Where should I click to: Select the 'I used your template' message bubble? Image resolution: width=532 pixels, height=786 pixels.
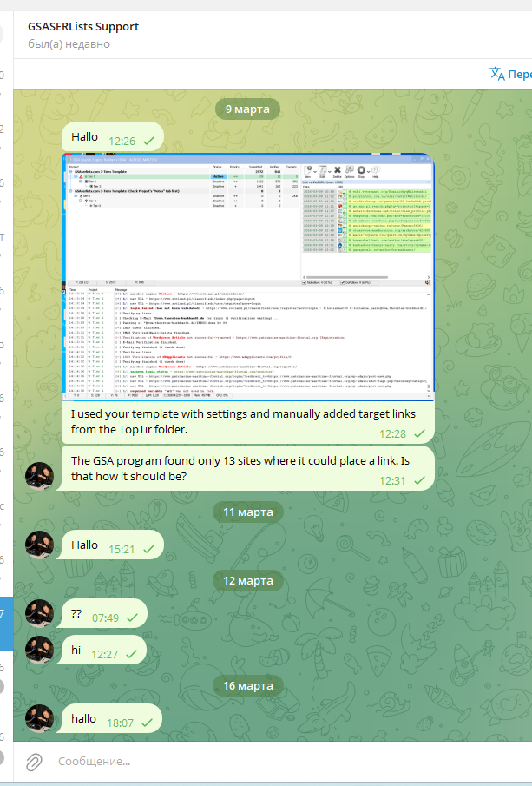pos(226,423)
